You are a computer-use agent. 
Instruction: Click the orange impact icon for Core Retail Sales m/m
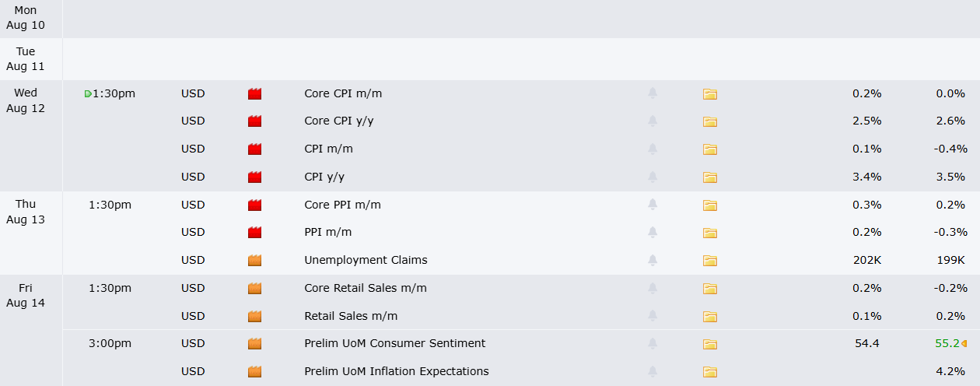254,289
